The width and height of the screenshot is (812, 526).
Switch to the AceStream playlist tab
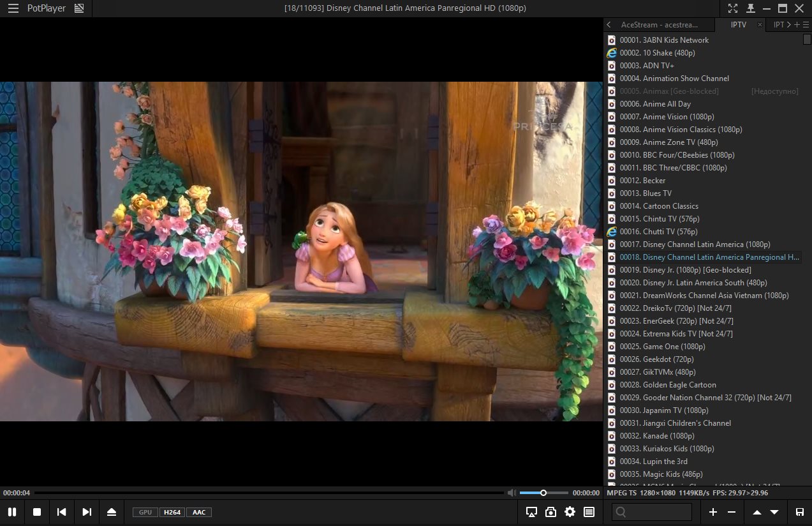[664, 25]
